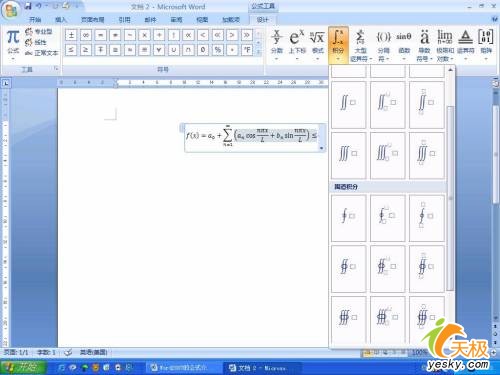Viewport: 500px width, 375px height.
Task: Select 专业型 (Professional) equation format
Action: [x=39, y=32]
